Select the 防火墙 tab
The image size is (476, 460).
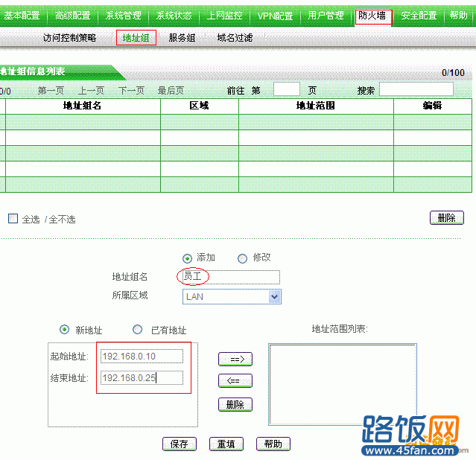click(373, 16)
